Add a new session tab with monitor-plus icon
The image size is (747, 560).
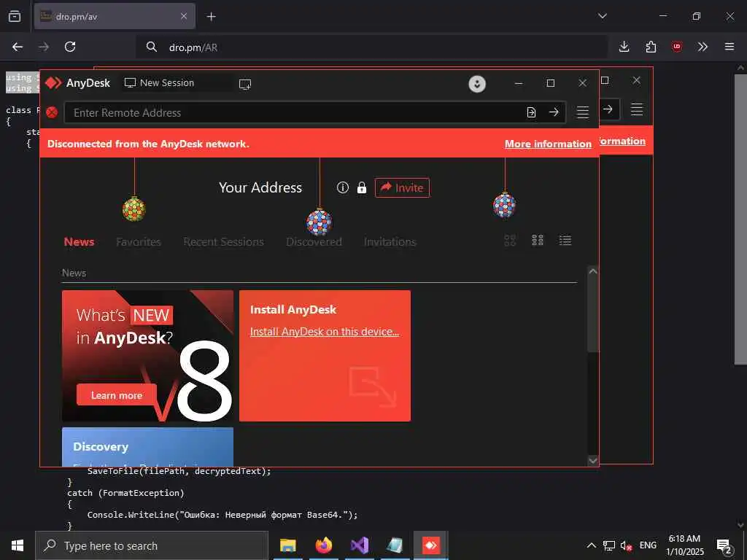(245, 85)
